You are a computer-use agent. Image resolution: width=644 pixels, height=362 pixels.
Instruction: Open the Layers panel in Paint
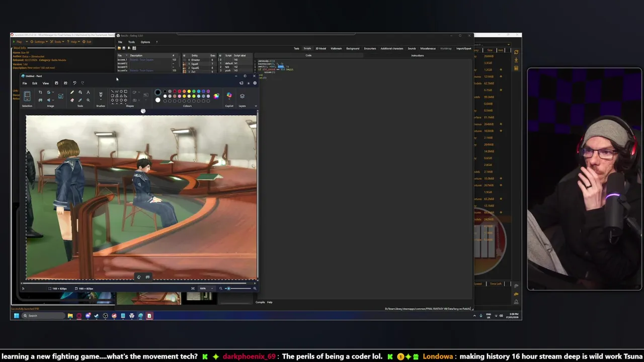(x=242, y=96)
